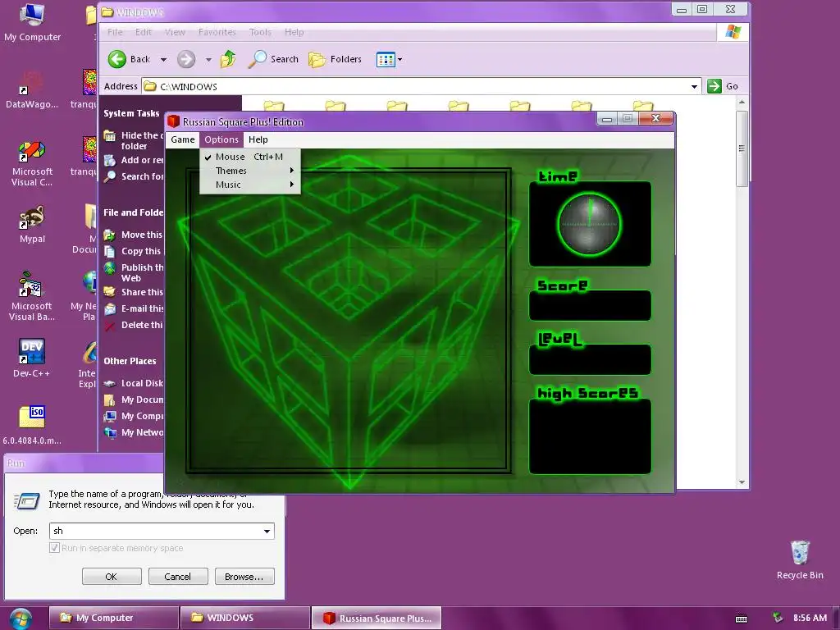Click the keyboard icon in system tray
Image resolution: width=840 pixels, height=630 pixels.
tap(742, 619)
